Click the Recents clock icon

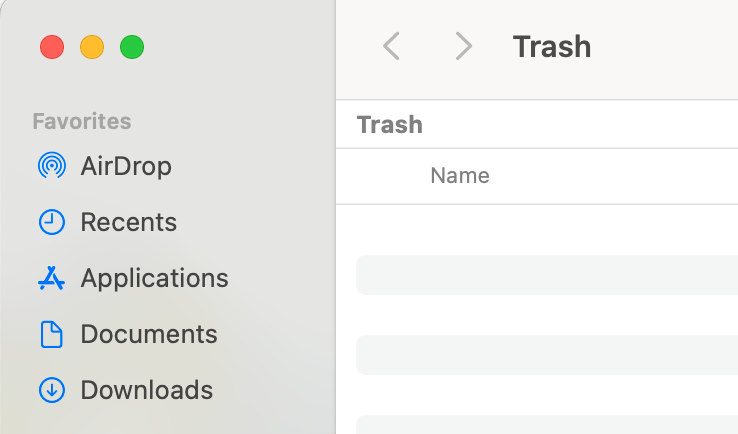[x=51, y=222]
